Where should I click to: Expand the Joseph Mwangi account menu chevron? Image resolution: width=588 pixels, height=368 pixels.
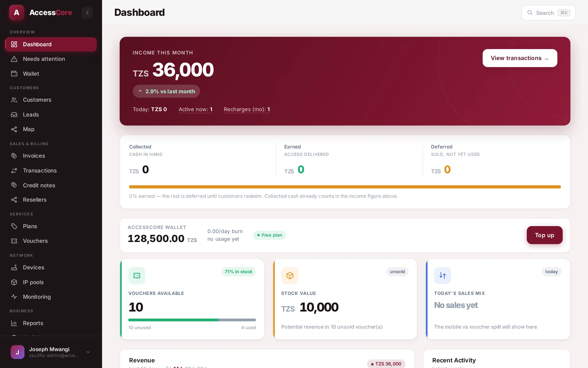(88, 352)
